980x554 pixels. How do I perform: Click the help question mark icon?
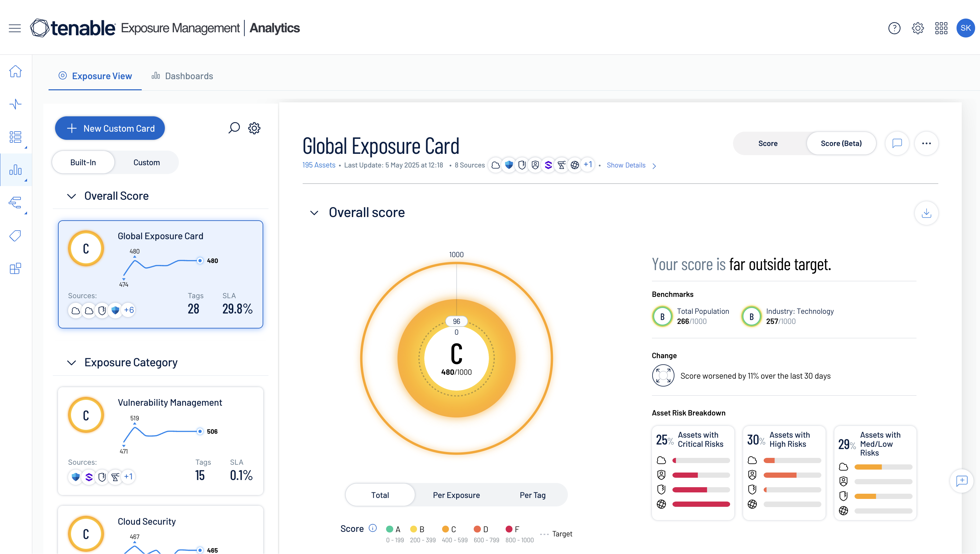tap(894, 28)
